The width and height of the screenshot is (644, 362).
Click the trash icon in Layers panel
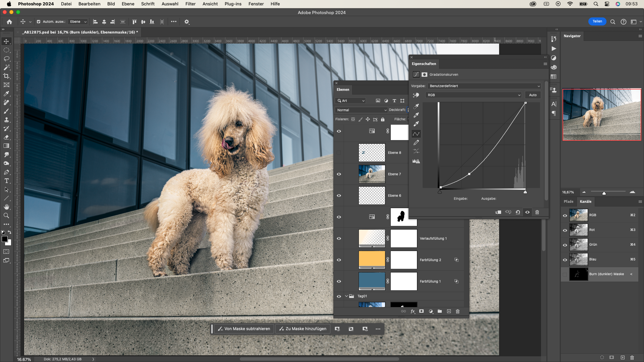(458, 311)
